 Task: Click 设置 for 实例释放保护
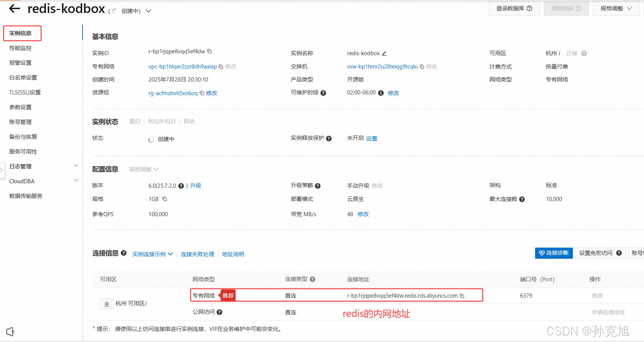pos(372,138)
